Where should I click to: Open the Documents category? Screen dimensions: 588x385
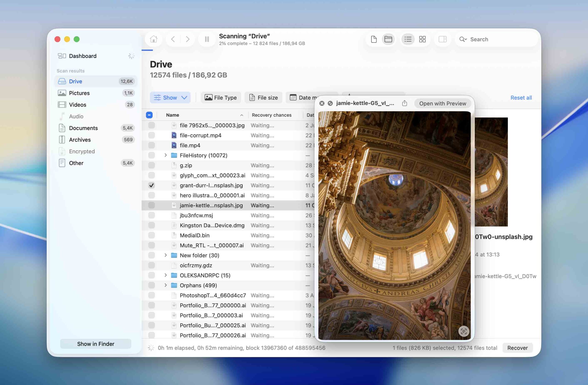pos(96,128)
